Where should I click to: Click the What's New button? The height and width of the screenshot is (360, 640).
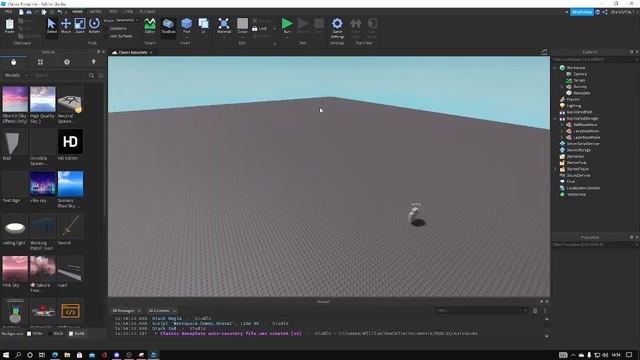(582, 12)
